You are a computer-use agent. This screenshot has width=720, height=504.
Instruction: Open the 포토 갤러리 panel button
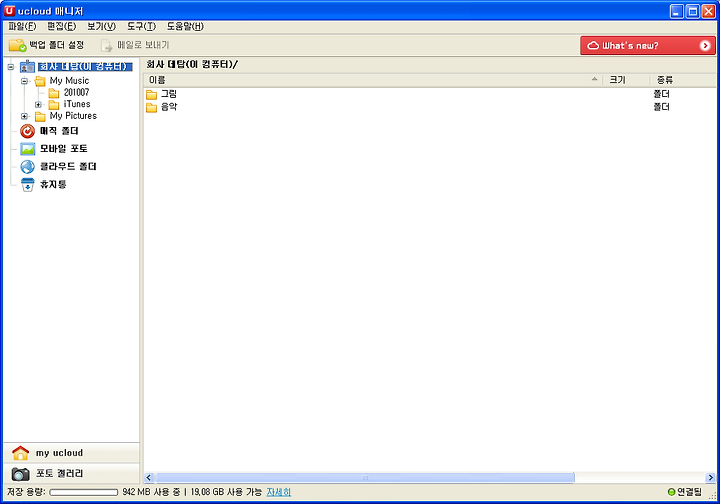tap(72, 473)
